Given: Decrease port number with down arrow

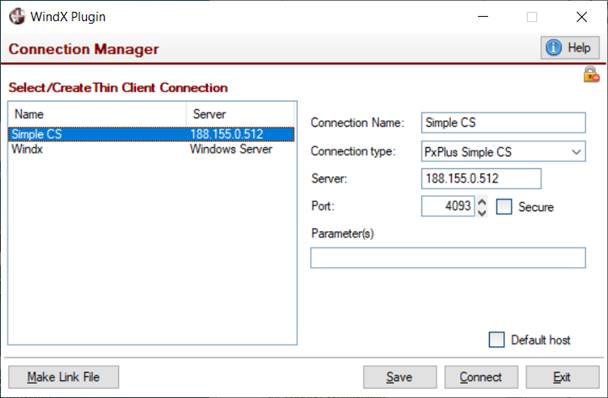Looking at the screenshot, I should tap(482, 212).
